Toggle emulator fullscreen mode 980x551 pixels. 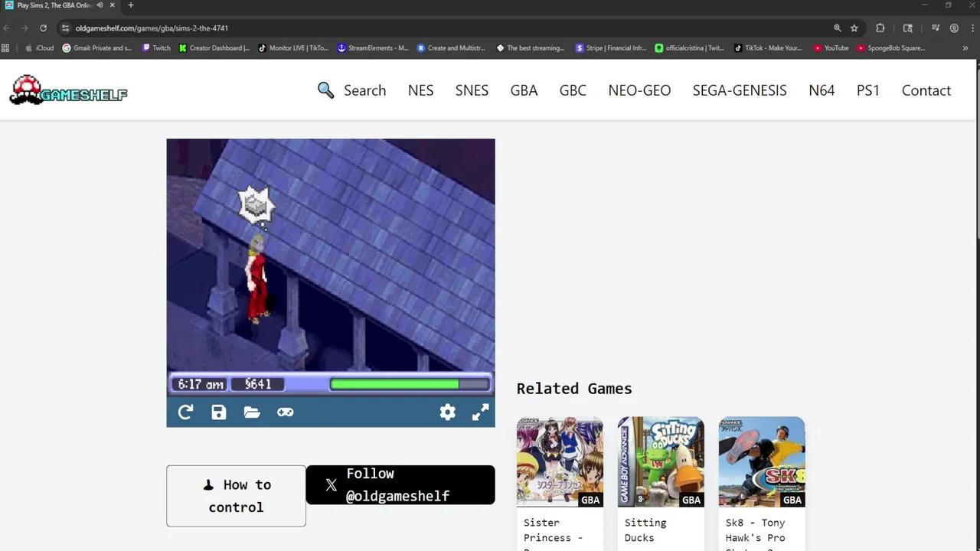click(480, 412)
